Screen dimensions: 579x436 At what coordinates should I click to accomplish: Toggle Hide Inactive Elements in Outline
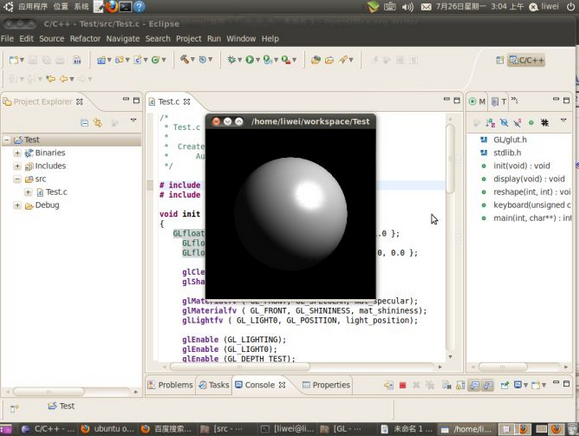[545, 123]
